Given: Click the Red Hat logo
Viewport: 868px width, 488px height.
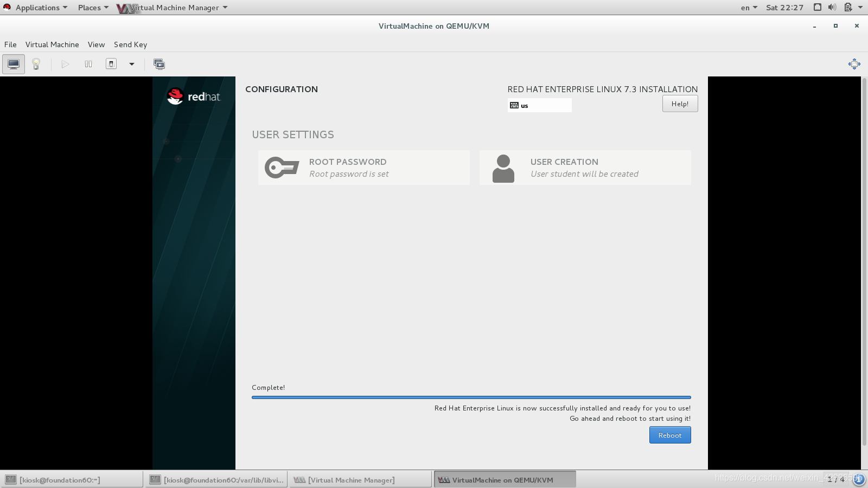Looking at the screenshot, I should [x=193, y=97].
